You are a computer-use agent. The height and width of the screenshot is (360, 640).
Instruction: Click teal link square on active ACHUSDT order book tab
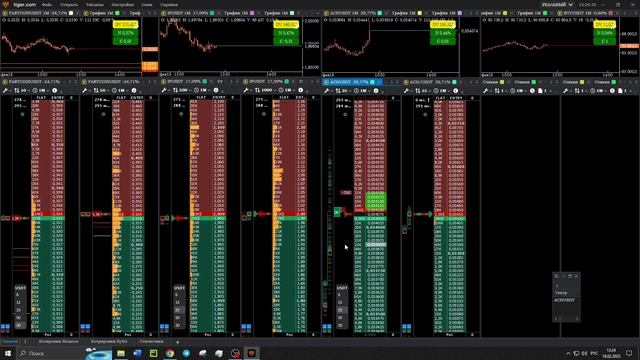click(x=372, y=82)
